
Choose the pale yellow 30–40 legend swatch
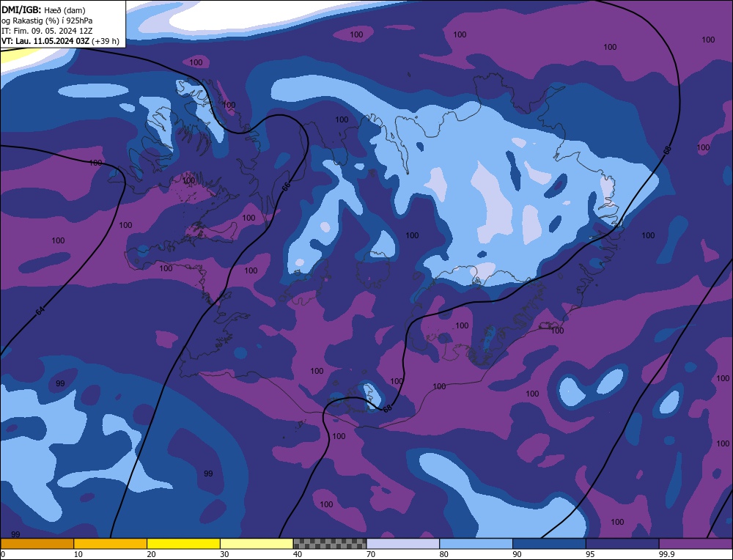(x=257, y=544)
